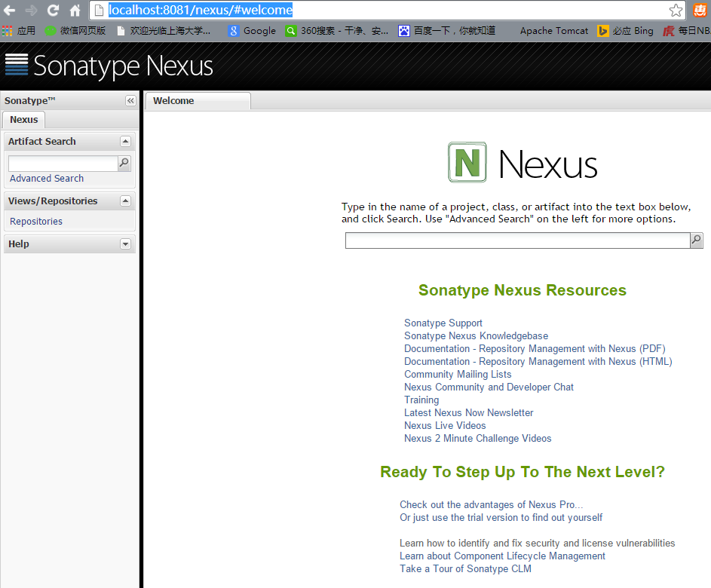
Task: Collapse the Sonatype sidebar with the double-arrow button
Action: click(130, 100)
